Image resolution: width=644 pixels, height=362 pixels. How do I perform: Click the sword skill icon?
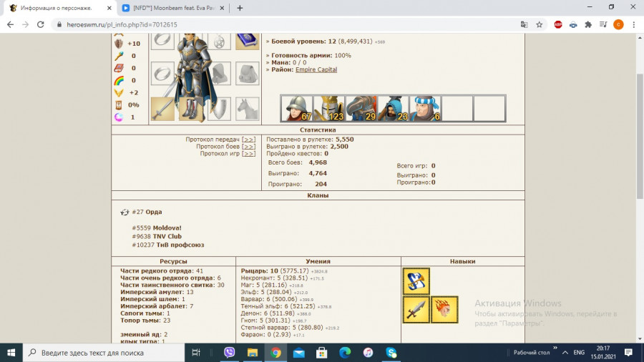point(416,310)
